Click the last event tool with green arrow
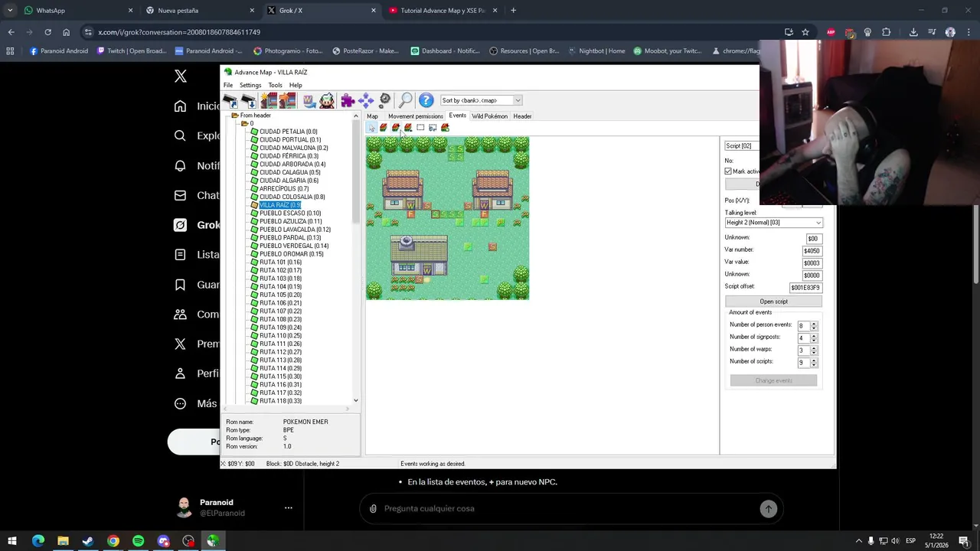 445,128
